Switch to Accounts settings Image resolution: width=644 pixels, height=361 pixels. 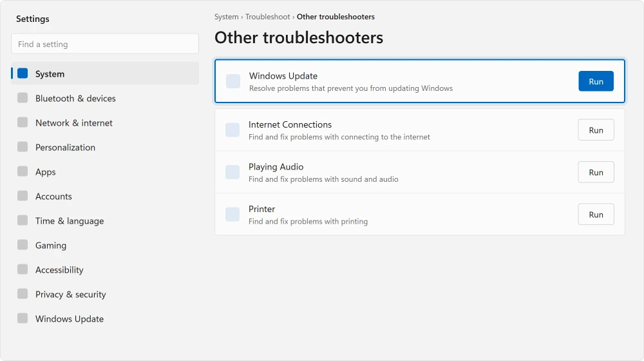click(x=105, y=196)
